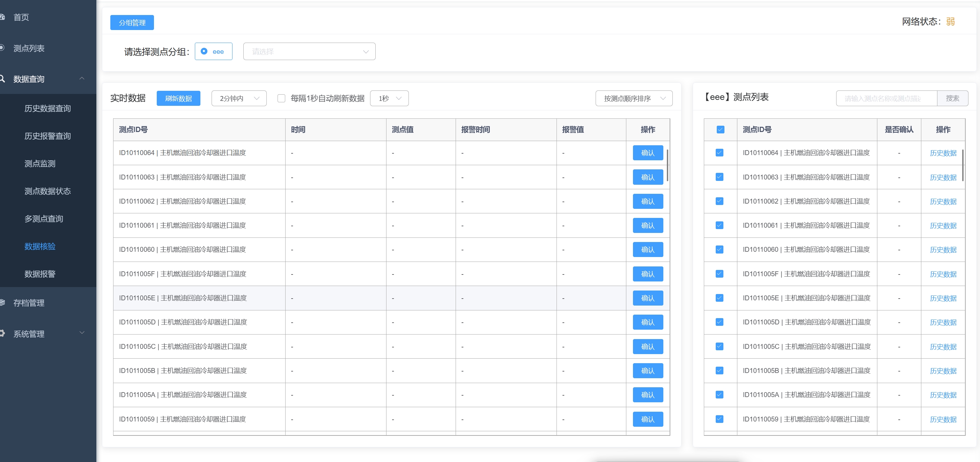Open 多测点查询 menu item
The image size is (980, 462).
[44, 219]
